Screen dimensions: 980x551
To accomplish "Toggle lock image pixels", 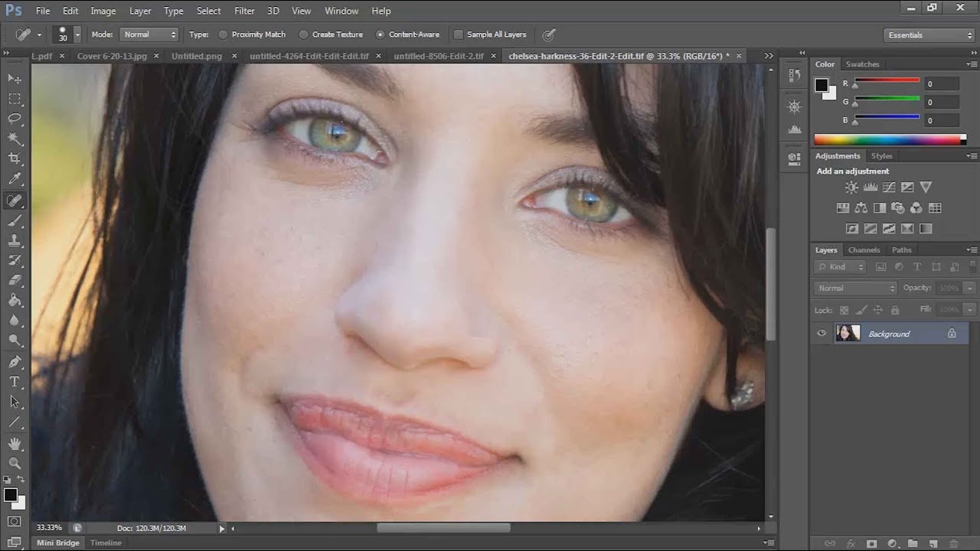I will pos(861,310).
